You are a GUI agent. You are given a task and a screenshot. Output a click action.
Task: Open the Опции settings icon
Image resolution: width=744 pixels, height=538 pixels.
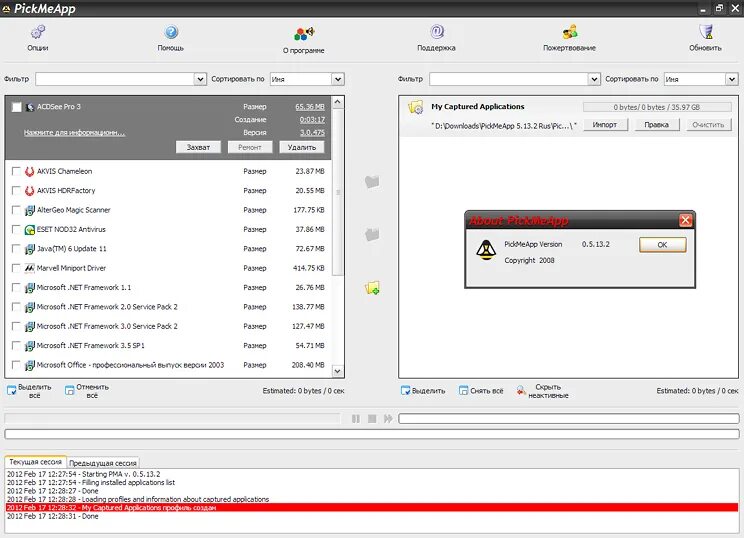pyautogui.click(x=38, y=32)
